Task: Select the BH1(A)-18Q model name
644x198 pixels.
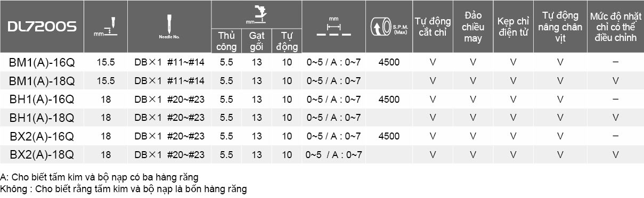Action: click(42, 117)
